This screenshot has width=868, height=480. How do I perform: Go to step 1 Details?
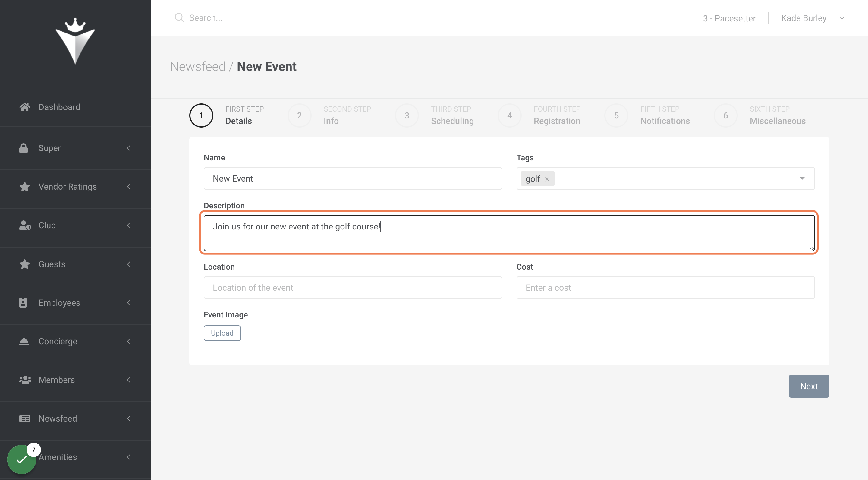click(x=227, y=115)
